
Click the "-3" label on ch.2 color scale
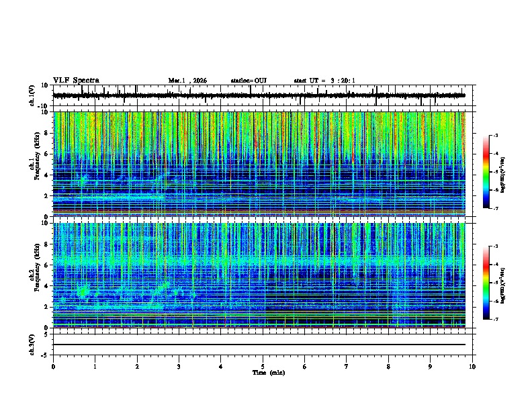(495, 246)
